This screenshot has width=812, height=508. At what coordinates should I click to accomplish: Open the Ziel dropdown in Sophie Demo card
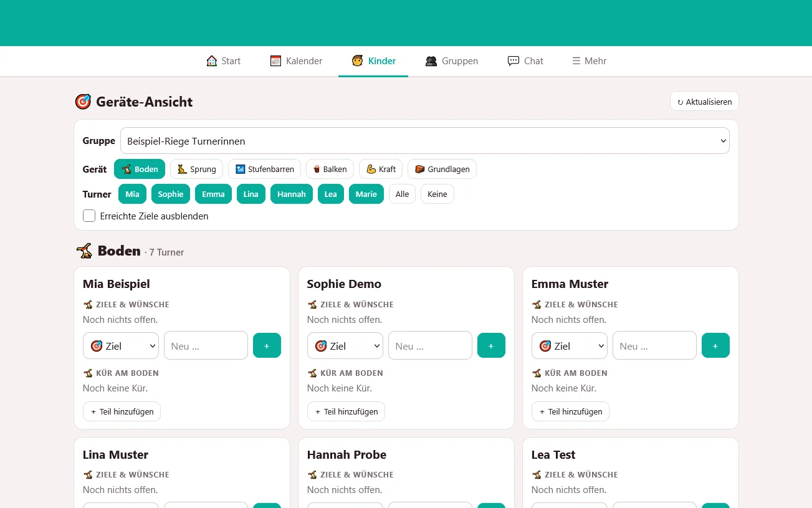(x=345, y=345)
